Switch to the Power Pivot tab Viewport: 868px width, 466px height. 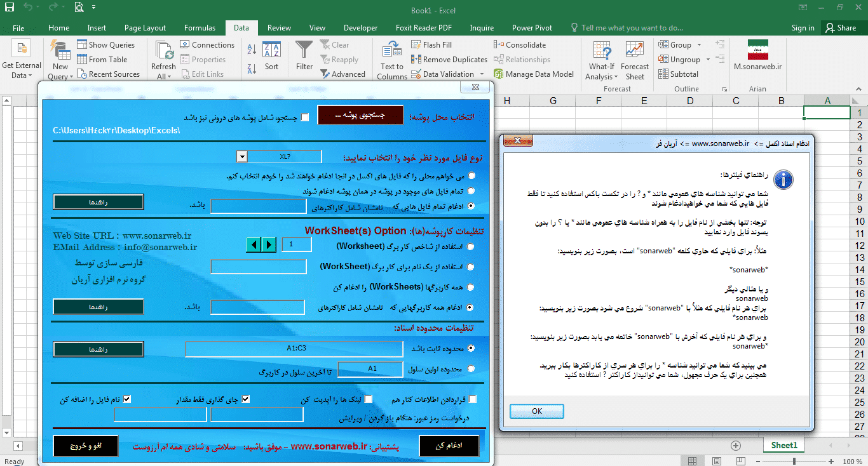click(532, 27)
